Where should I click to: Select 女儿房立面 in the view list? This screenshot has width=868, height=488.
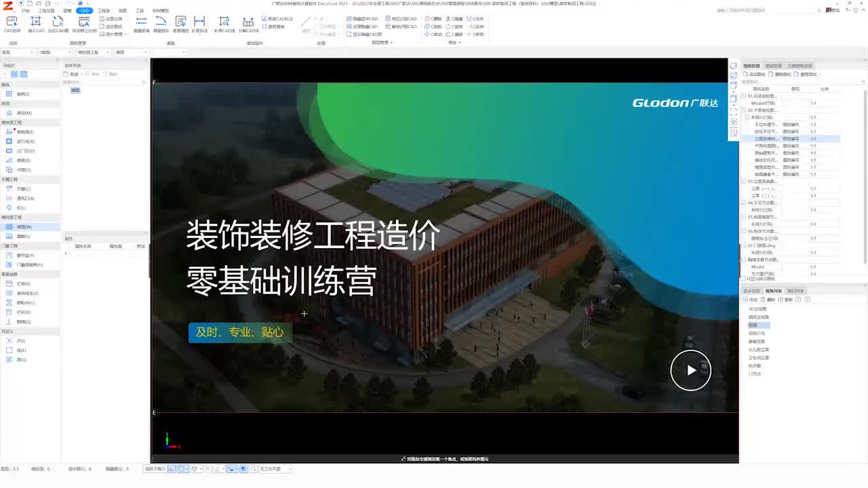pyautogui.click(x=759, y=350)
